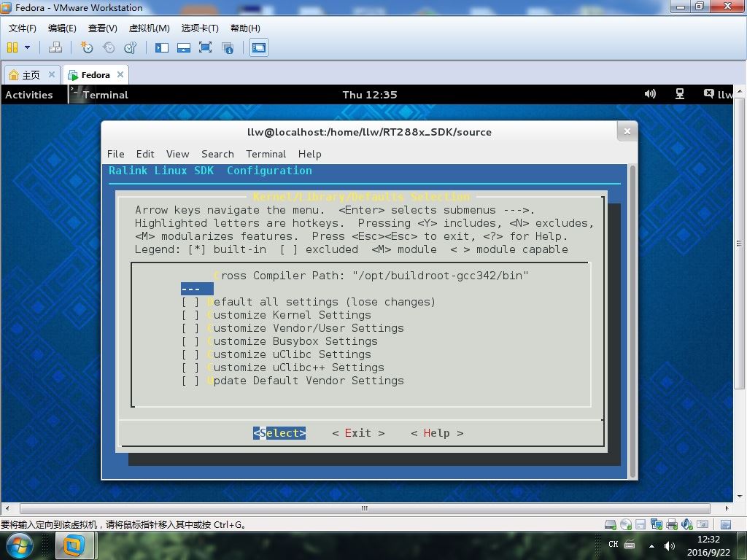
Task: Open the terminal Edit menu
Action: (145, 154)
